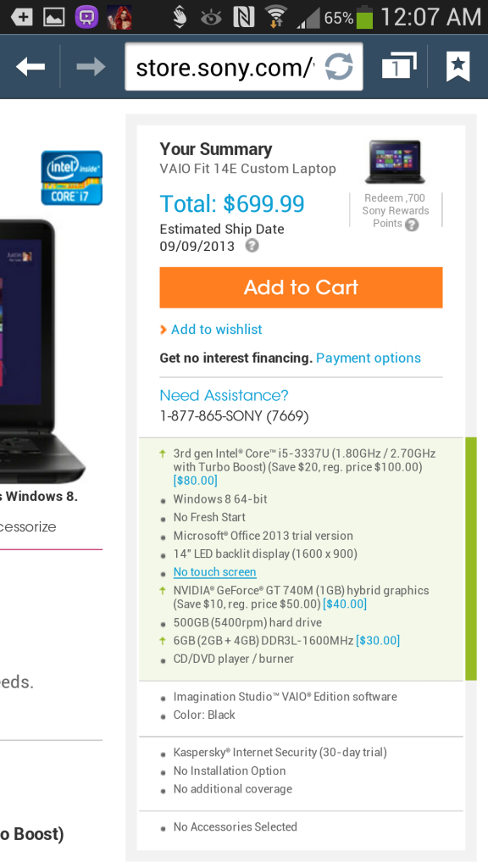Tap the purple screen-mirroring notification icon
The height and width of the screenshot is (868, 488).
[86, 17]
